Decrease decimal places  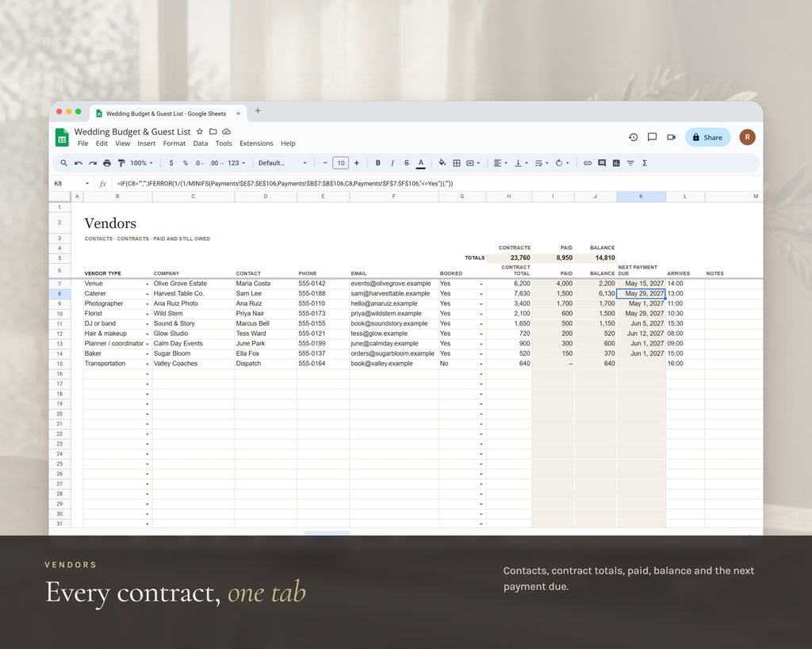[200, 163]
